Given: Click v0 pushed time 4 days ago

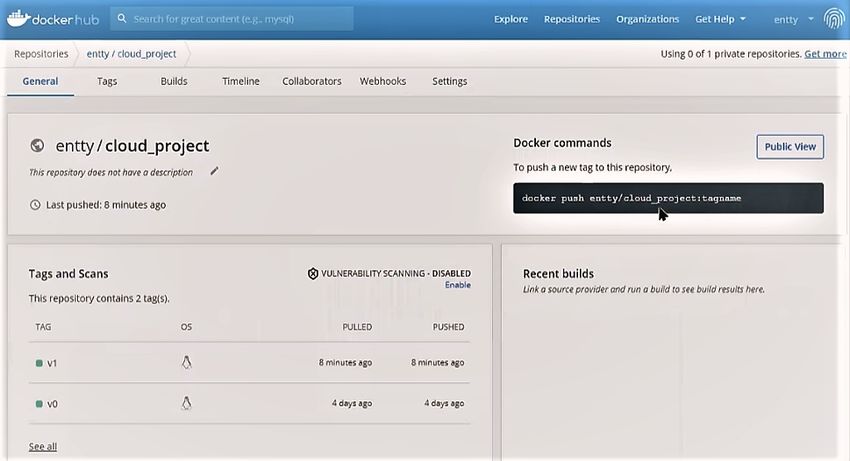Looking at the screenshot, I should pyautogui.click(x=444, y=403).
